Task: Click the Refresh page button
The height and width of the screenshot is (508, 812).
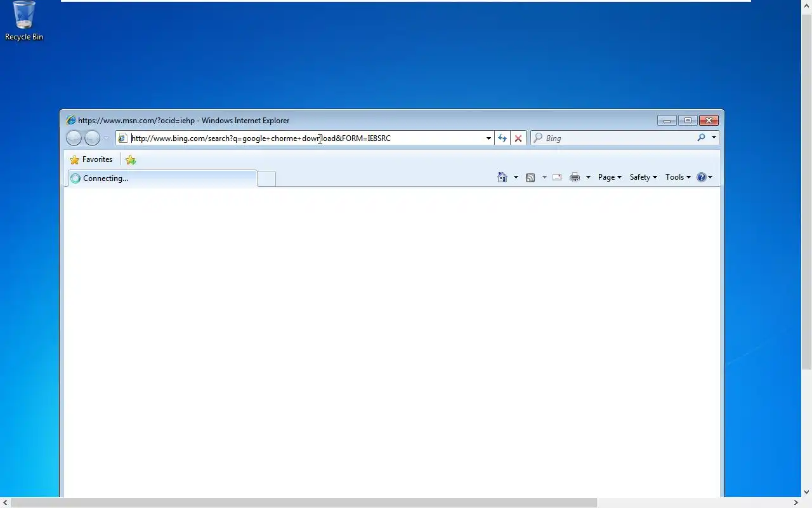Action: (x=502, y=138)
